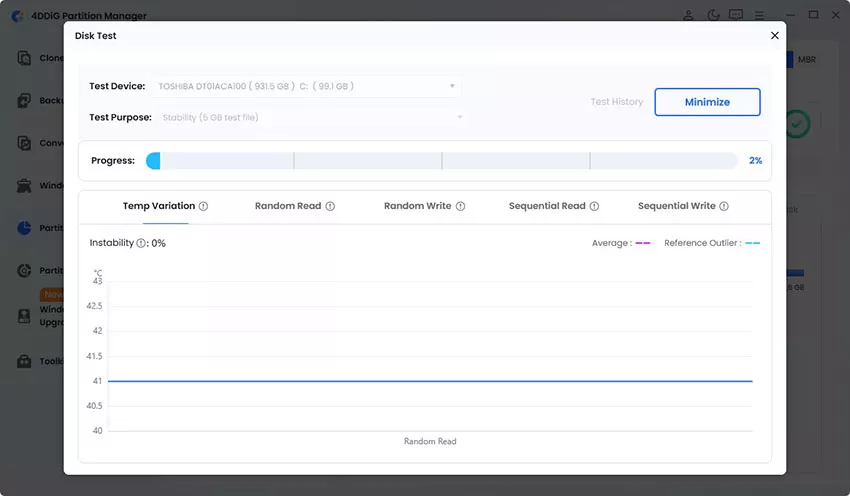The image size is (850, 496).
Task: Click info icon next to Sequential Write
Action: pyautogui.click(x=724, y=207)
